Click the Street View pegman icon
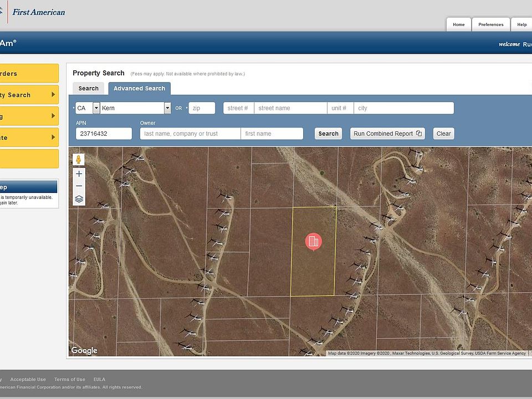Image resolution: width=532 pixels, height=399 pixels. [x=79, y=160]
